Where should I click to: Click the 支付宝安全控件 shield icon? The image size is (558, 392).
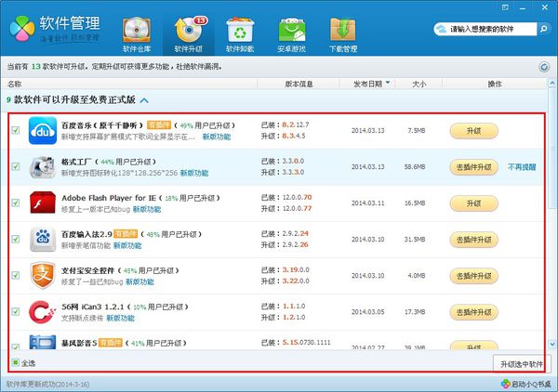tap(43, 276)
